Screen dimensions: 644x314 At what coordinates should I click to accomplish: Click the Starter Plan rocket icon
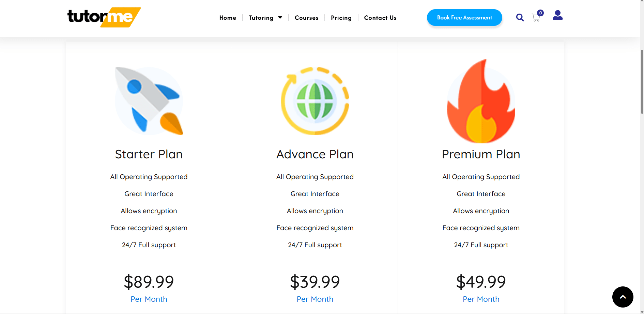pos(149,101)
